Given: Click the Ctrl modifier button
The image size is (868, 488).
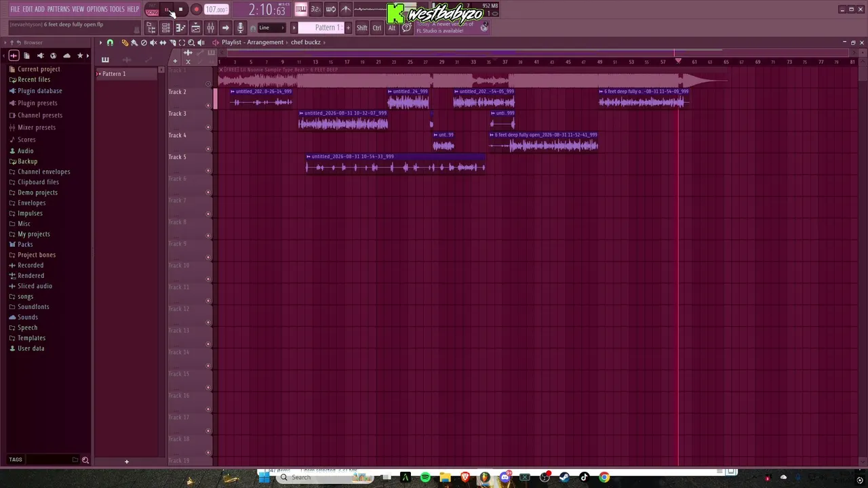Looking at the screenshot, I should (377, 28).
